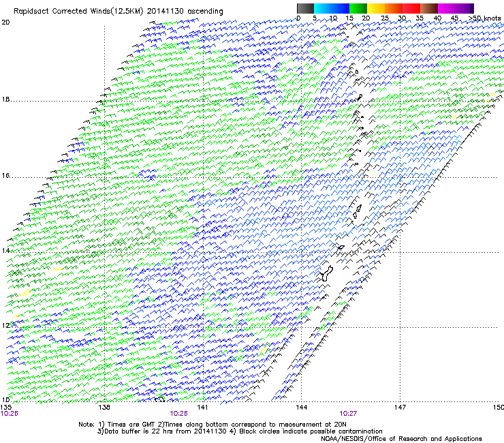Click the latitude label 14
This screenshot has width=504, height=443.
[5, 251]
